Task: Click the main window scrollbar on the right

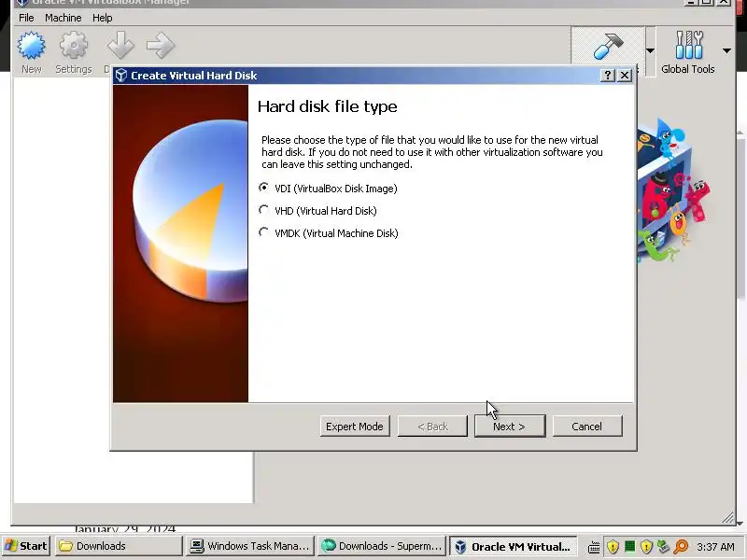Action: 740,219
